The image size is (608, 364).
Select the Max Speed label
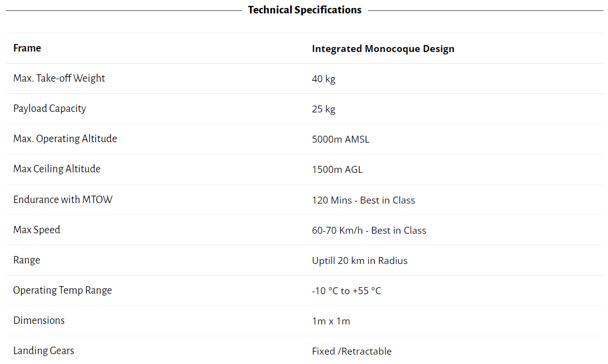point(37,230)
